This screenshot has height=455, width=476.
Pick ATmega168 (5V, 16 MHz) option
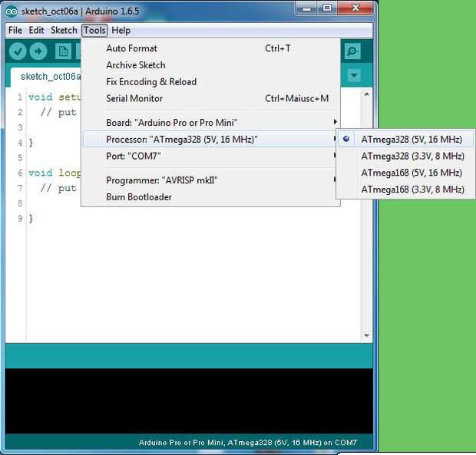[x=406, y=173]
